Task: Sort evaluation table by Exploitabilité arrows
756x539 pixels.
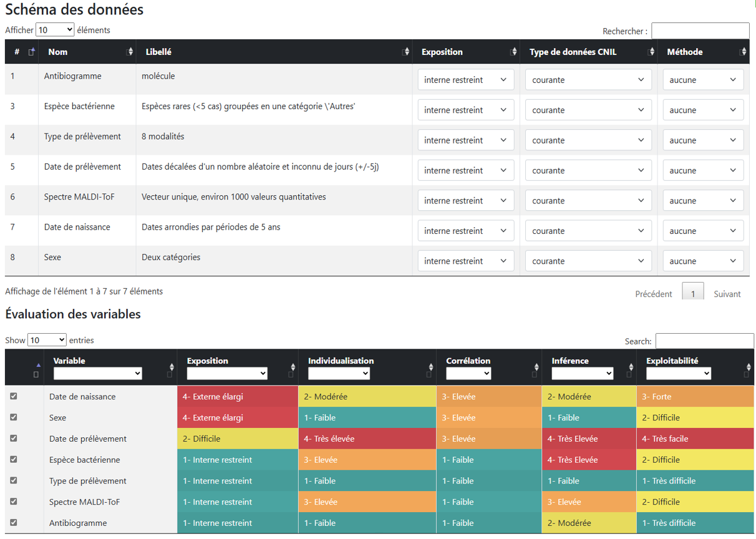Action: coord(749,367)
